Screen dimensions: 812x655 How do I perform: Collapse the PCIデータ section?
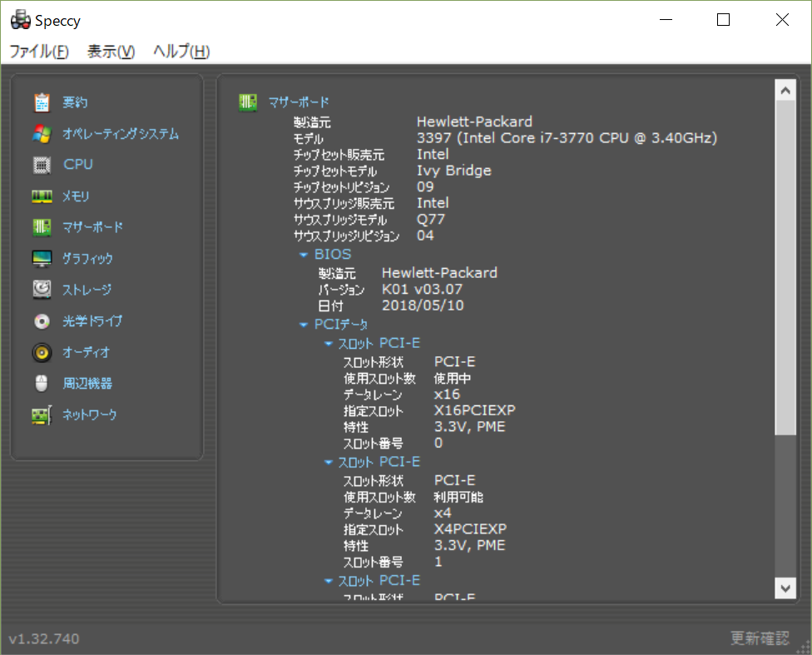[304, 325]
